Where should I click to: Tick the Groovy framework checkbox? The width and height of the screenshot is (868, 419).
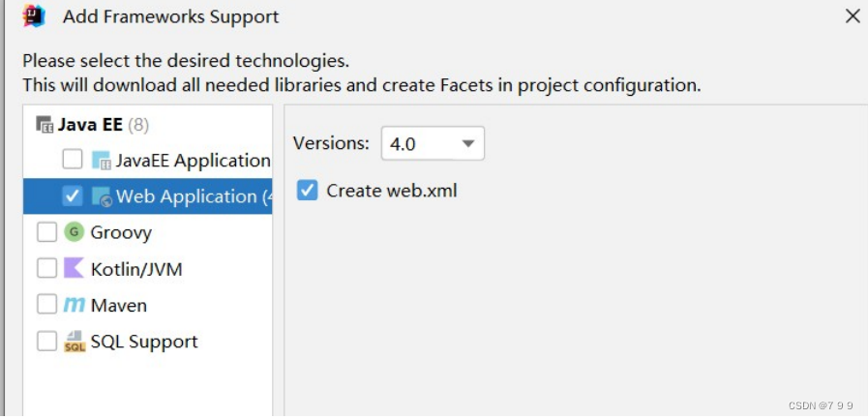point(46,232)
